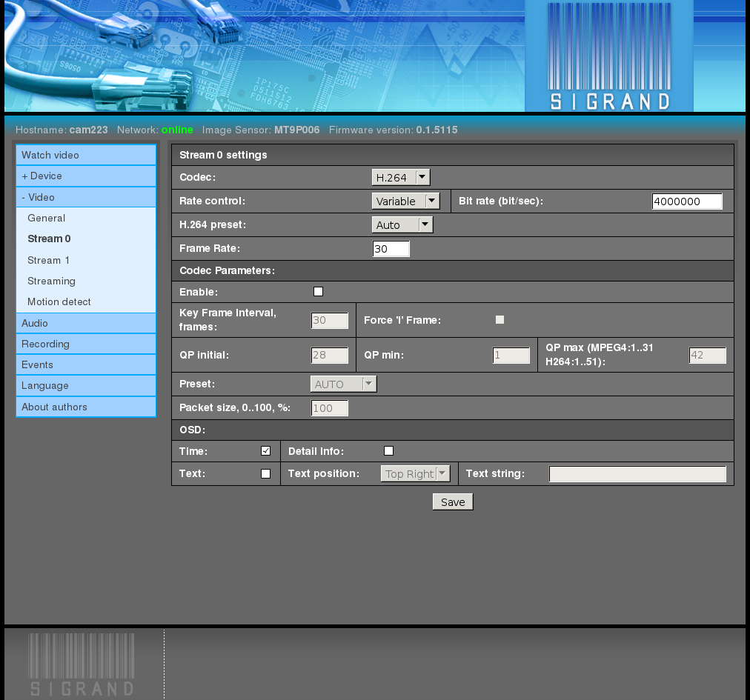Click the QP max field
The height and width of the screenshot is (700, 750).
pos(708,356)
